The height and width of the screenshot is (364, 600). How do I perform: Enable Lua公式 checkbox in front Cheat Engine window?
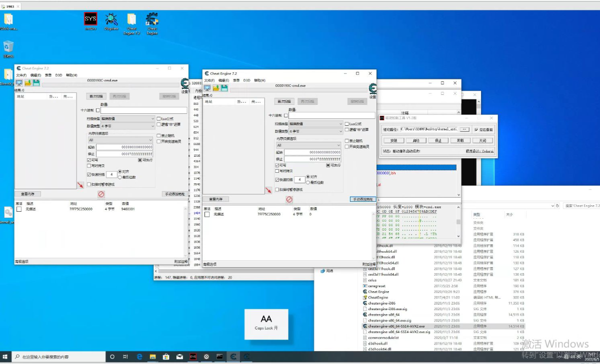[x=347, y=124]
